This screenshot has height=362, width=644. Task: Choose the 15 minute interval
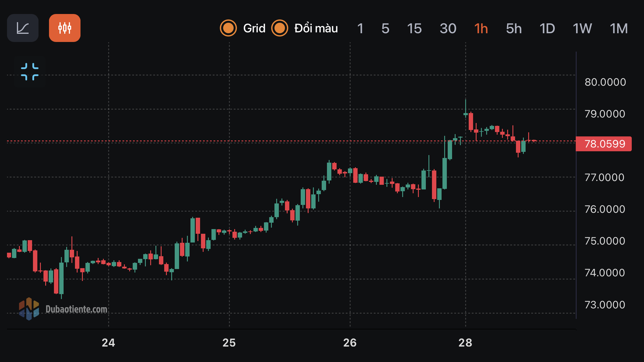tap(414, 29)
